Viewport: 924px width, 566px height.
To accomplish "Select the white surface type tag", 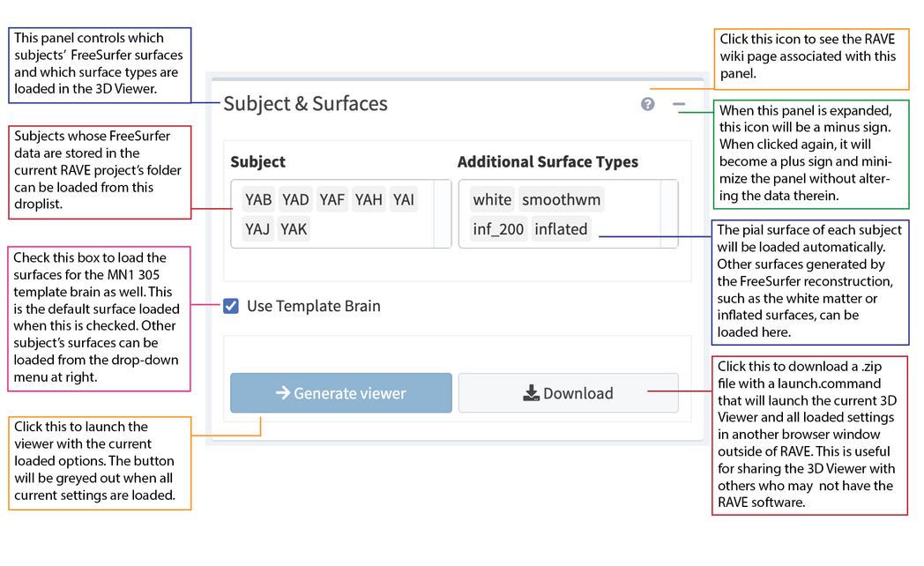I will [x=492, y=199].
